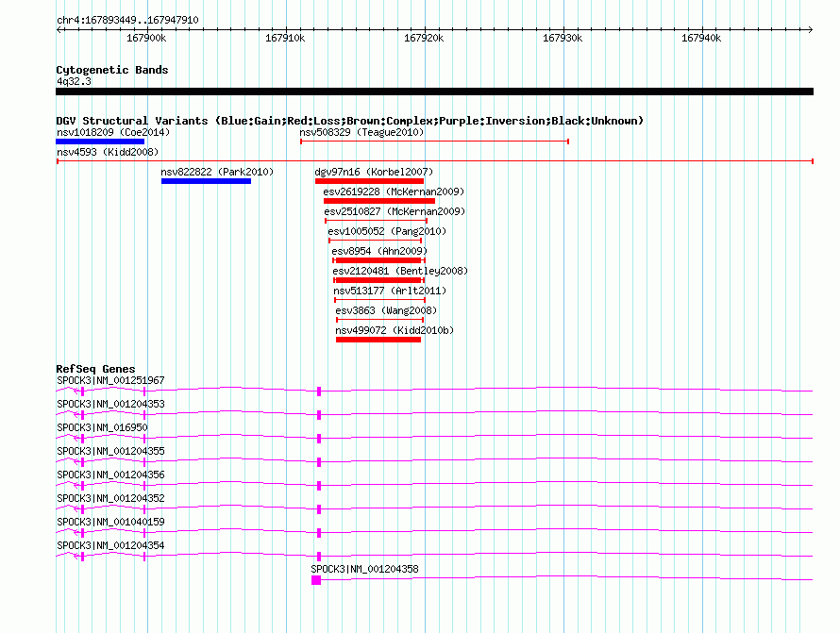Click the 167910k ruler tick label

pos(286,39)
